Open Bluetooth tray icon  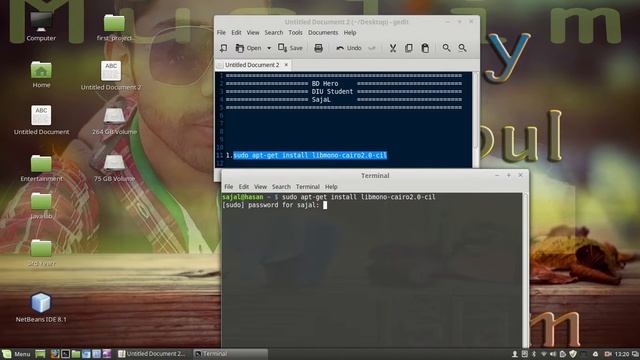click(x=534, y=354)
